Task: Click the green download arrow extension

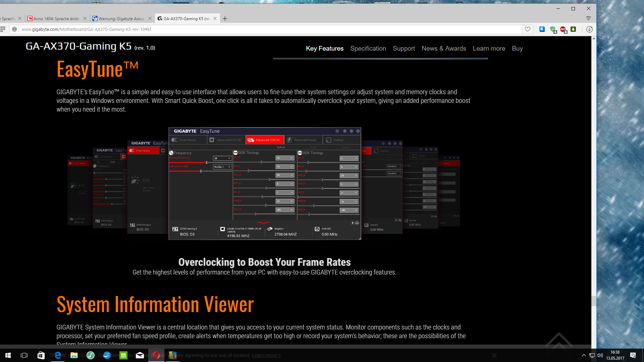Action: (573, 29)
